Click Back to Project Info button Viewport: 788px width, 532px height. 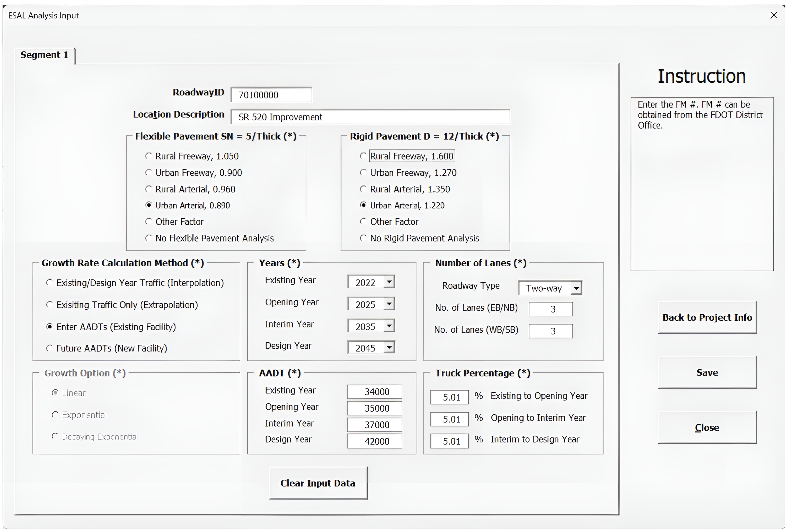click(707, 317)
